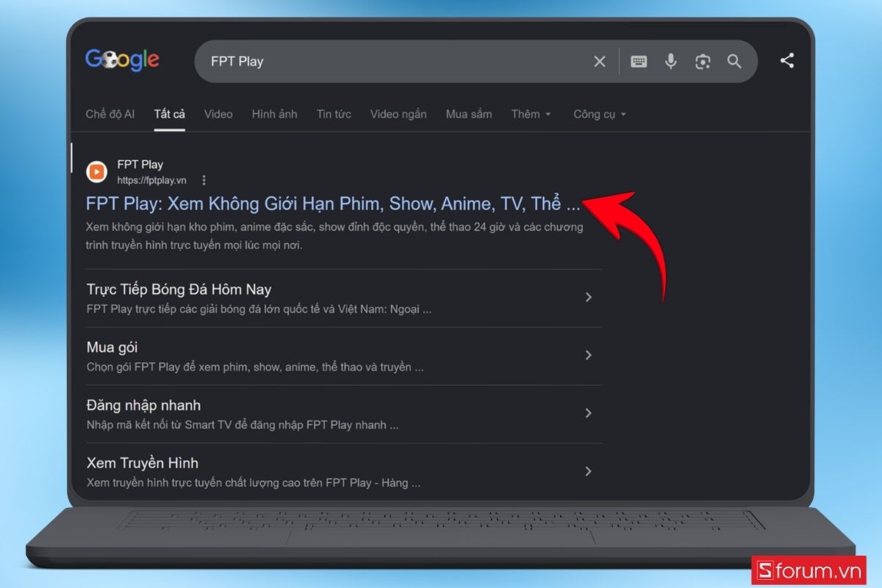
Task: Click the magnifier search icon
Action: click(734, 62)
